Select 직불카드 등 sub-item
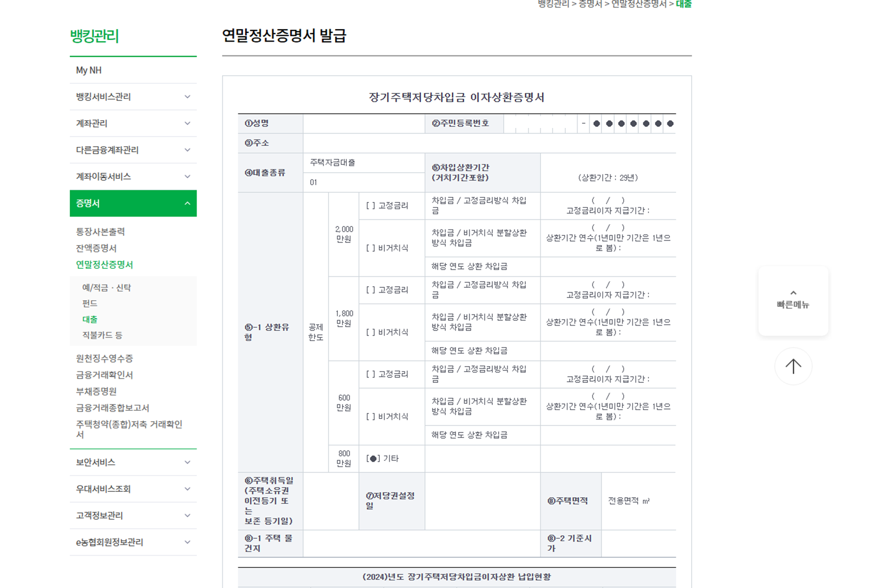 click(102, 335)
